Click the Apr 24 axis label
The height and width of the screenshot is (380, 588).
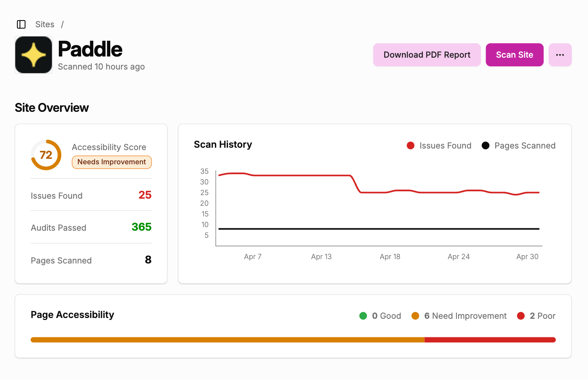coord(459,257)
